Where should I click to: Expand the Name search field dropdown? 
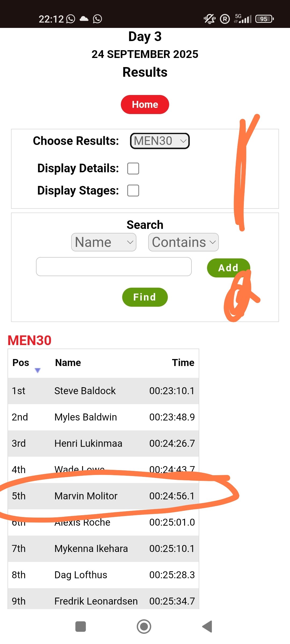[104, 242]
